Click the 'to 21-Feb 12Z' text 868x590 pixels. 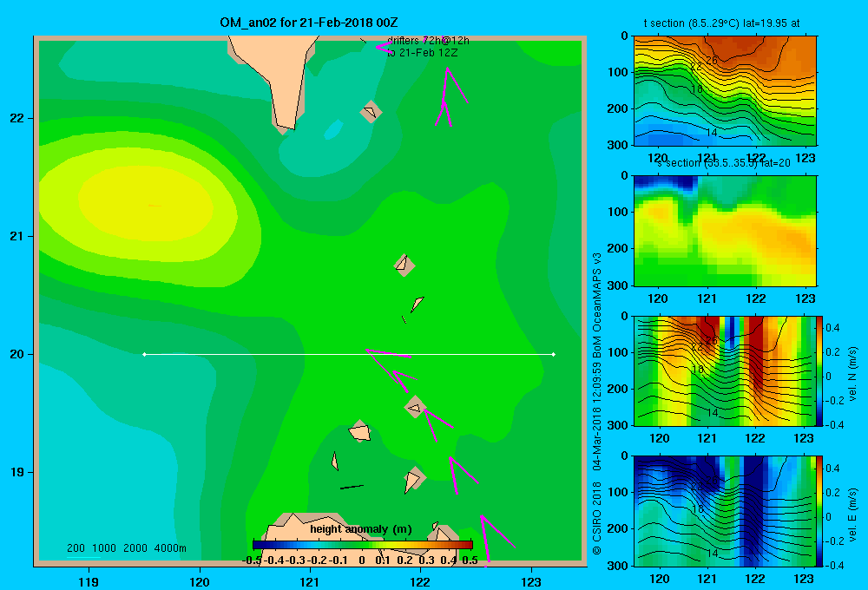(423, 53)
